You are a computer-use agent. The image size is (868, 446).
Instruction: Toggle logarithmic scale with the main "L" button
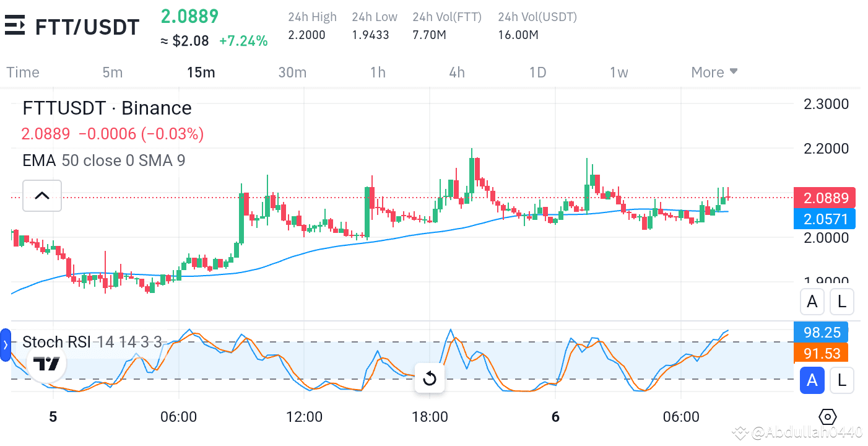coord(841,302)
